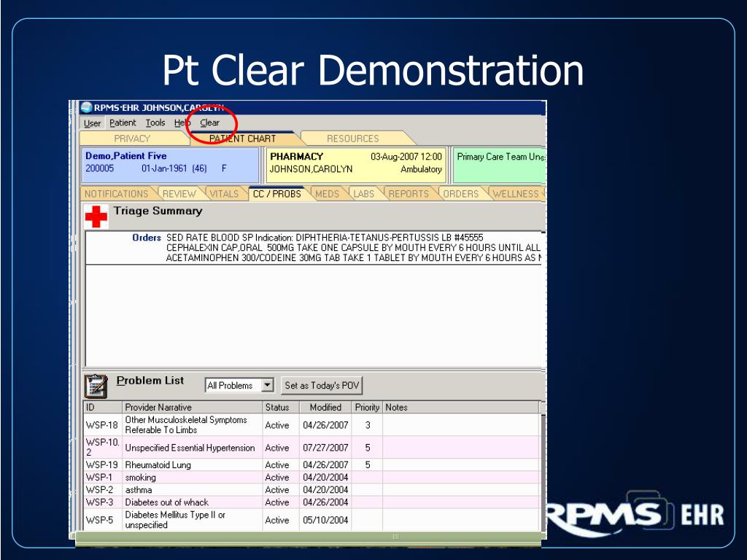Select the CC / PROBS tab
Viewport: 747px width, 560px height.
coord(276,194)
